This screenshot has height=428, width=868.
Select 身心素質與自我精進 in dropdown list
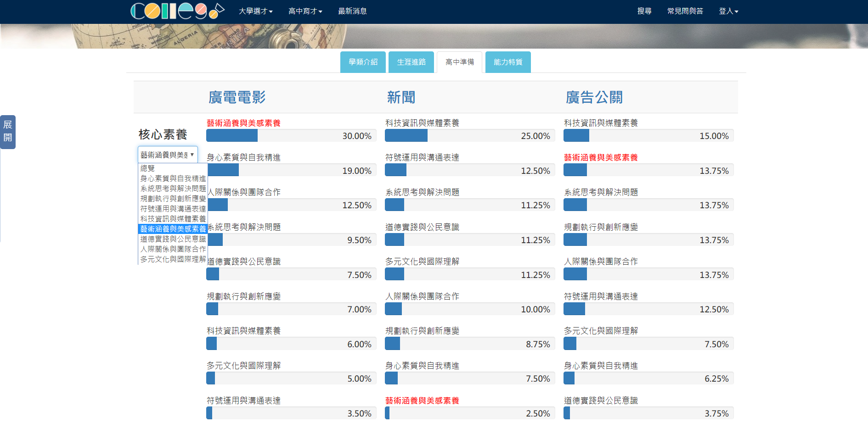[173, 178]
